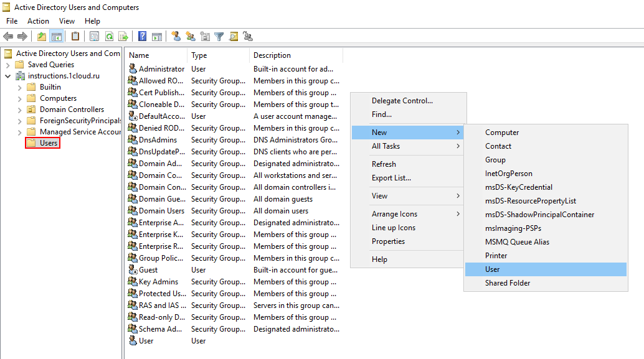This screenshot has width=644, height=359.
Task: Click the Refresh toolbar icon
Action: click(109, 36)
